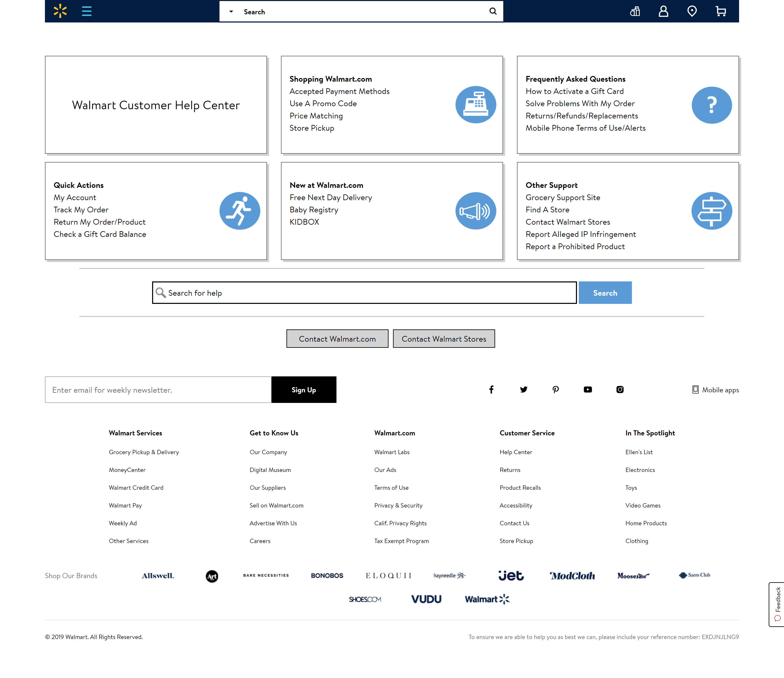Image resolution: width=784 pixels, height=678 pixels.
Task: Click the gray Contact Walmart Stores button
Action: pyautogui.click(x=444, y=339)
